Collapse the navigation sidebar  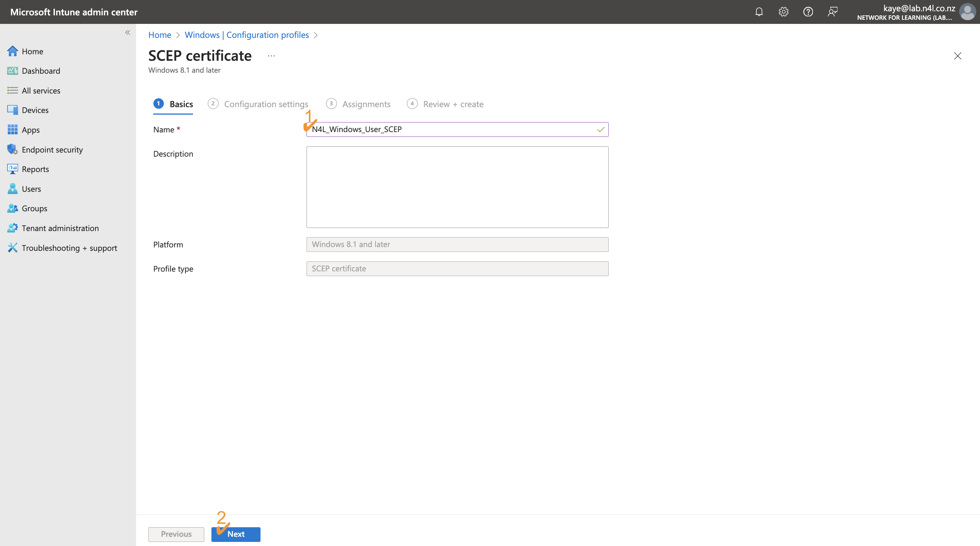(x=128, y=33)
